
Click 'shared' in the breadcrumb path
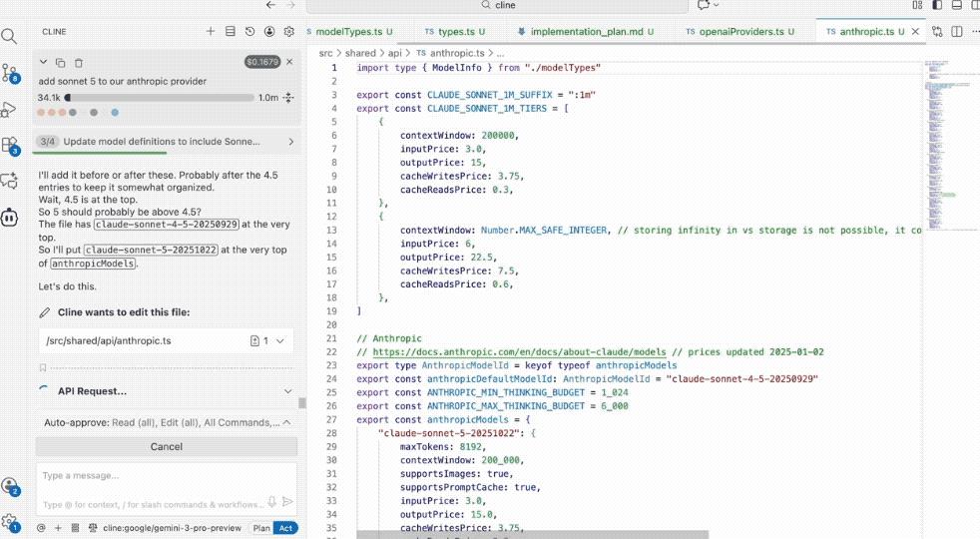(360, 53)
